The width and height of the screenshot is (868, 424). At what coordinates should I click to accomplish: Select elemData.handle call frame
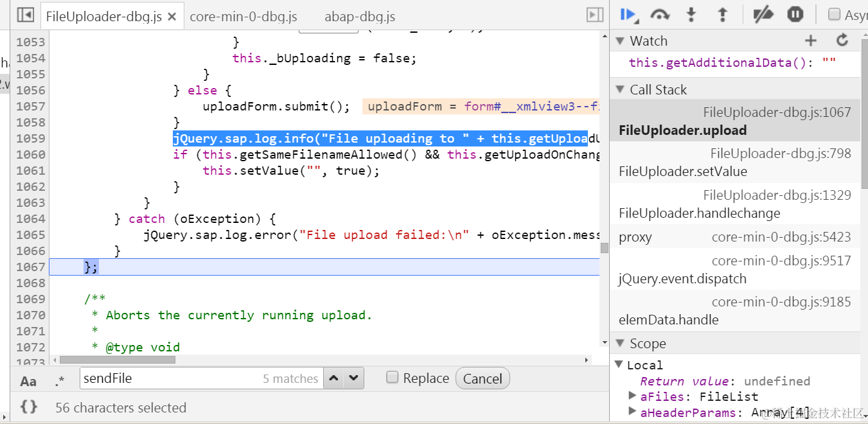(735, 311)
